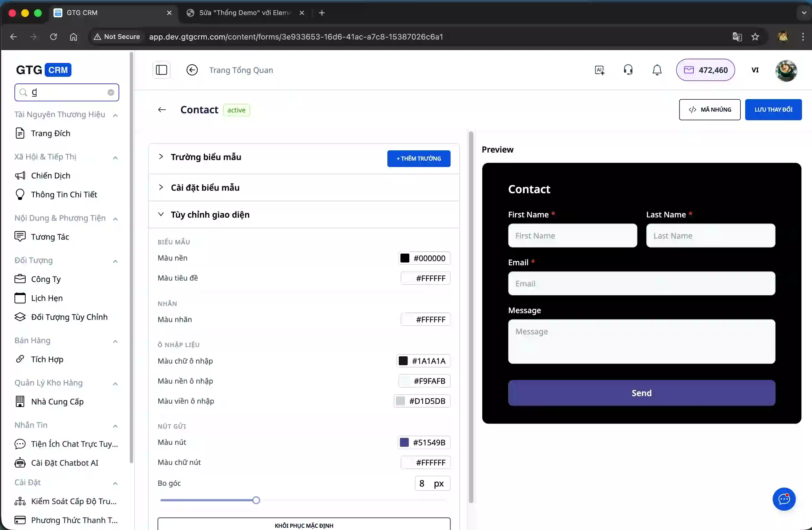Click back arrow beside Contact title
The image size is (812, 530).
(162, 110)
